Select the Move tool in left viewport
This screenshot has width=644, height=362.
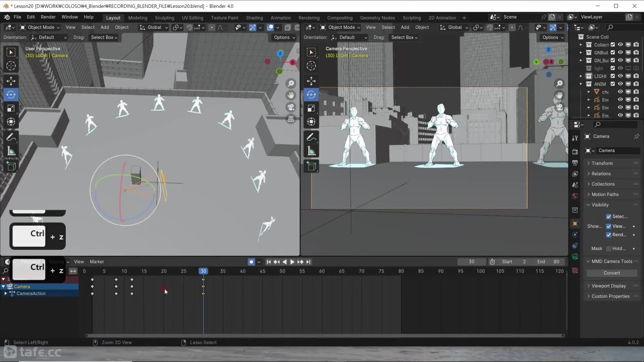coord(11,81)
